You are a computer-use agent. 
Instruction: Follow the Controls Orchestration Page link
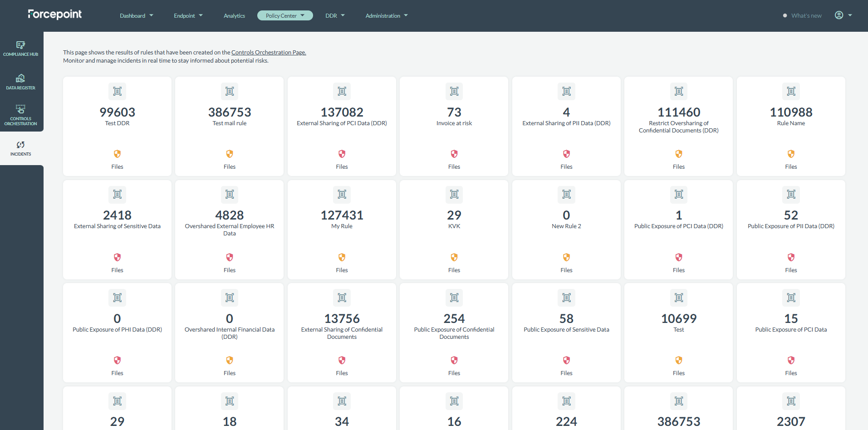tap(269, 52)
